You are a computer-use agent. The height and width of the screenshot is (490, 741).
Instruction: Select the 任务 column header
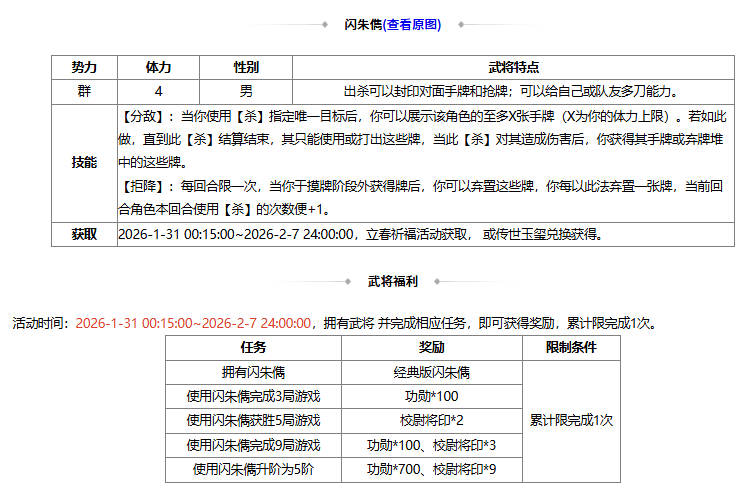[253, 348]
